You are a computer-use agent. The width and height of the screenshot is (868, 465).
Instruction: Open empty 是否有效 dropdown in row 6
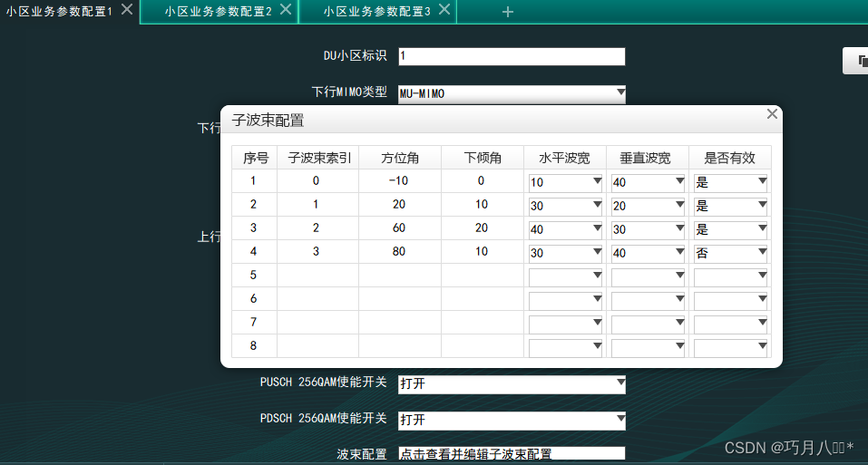pos(730,300)
